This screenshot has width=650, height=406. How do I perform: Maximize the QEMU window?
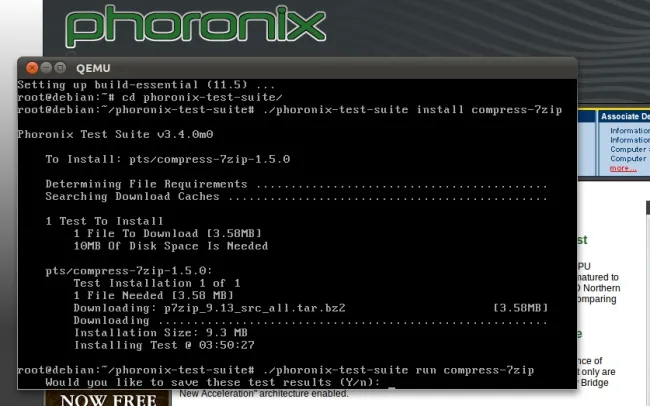click(x=61, y=67)
